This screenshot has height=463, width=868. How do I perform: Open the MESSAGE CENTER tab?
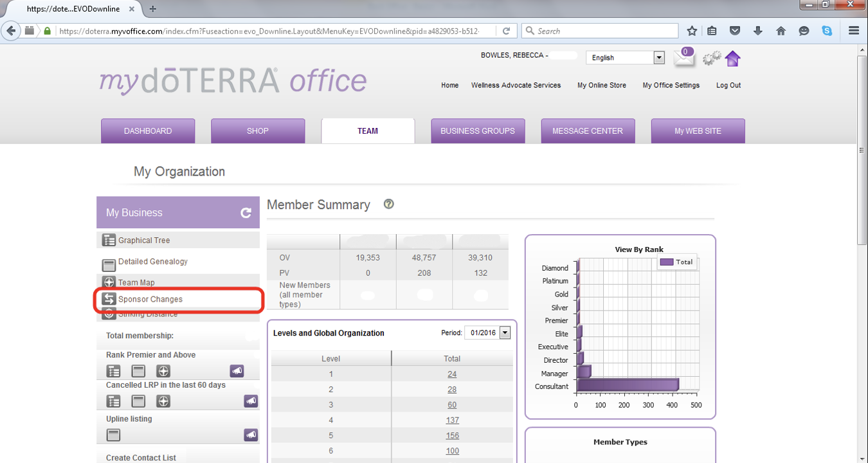click(x=588, y=131)
